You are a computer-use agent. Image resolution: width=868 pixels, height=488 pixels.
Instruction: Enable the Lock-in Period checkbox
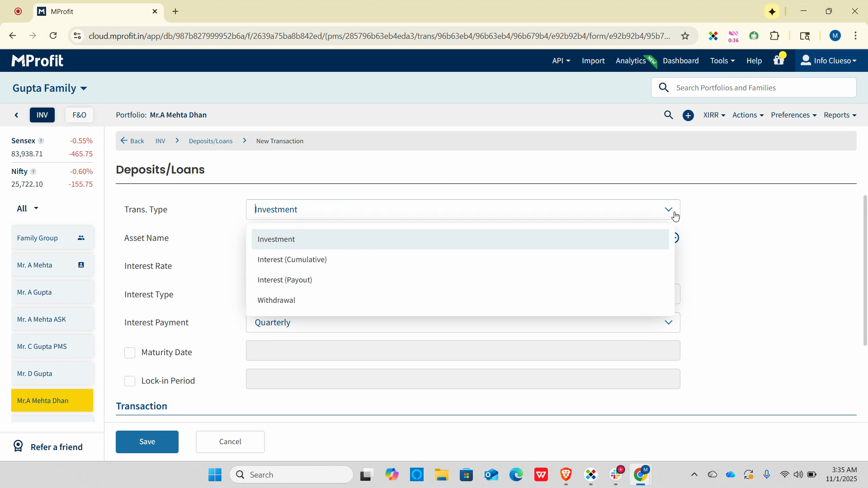point(130,381)
